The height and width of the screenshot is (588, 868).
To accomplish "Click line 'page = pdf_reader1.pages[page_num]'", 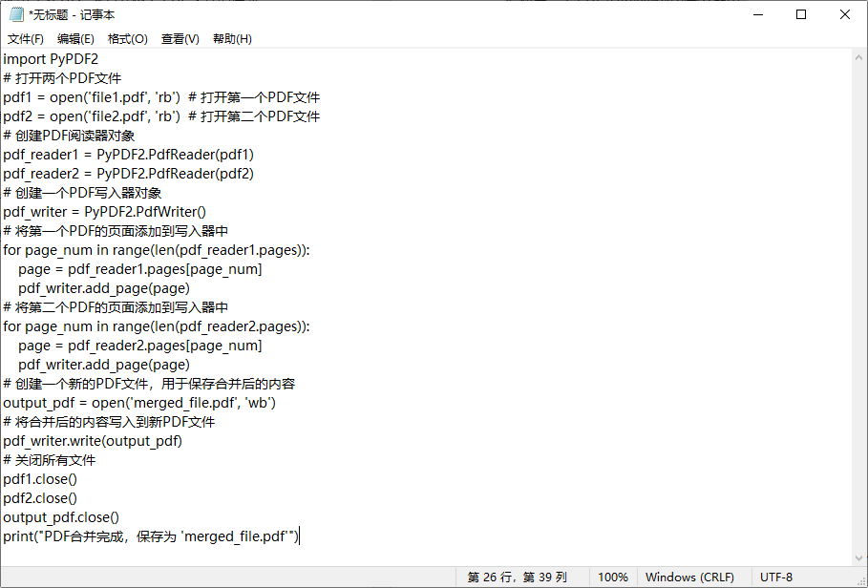I will click(x=140, y=269).
